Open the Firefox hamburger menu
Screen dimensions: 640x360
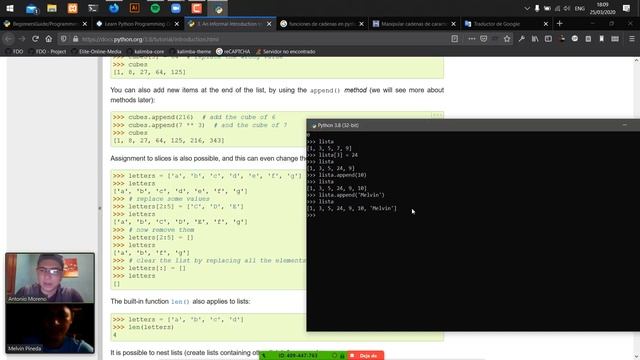pos(631,39)
